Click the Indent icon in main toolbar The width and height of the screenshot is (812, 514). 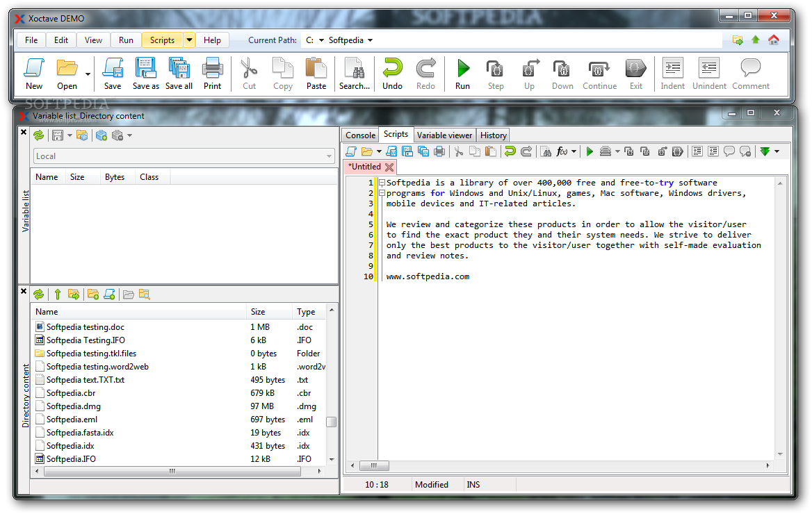click(x=673, y=68)
